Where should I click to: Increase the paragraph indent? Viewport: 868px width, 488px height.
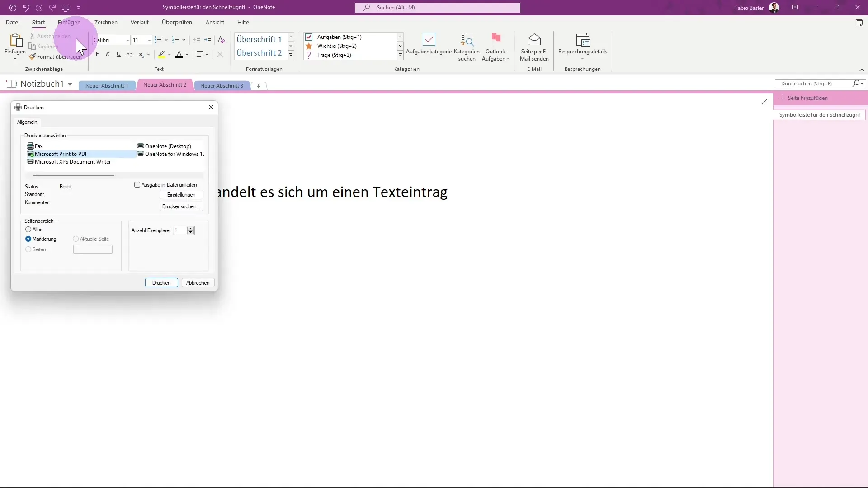point(208,40)
